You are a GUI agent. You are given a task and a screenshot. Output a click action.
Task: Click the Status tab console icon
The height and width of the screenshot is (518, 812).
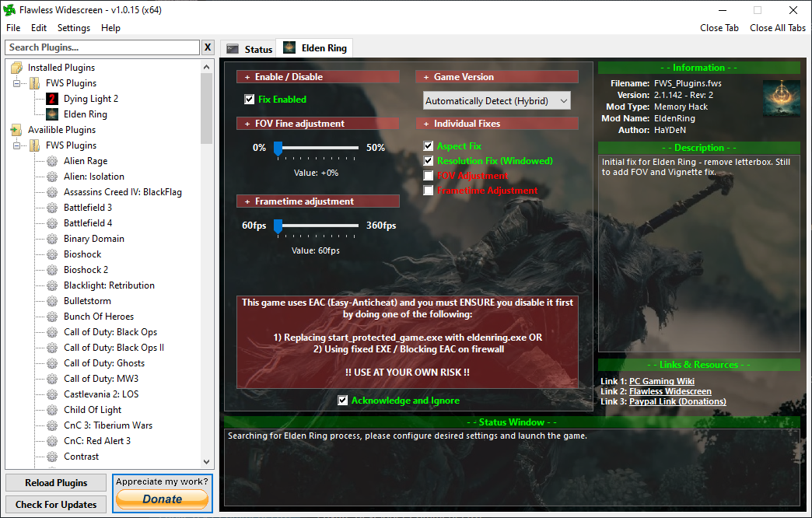233,49
